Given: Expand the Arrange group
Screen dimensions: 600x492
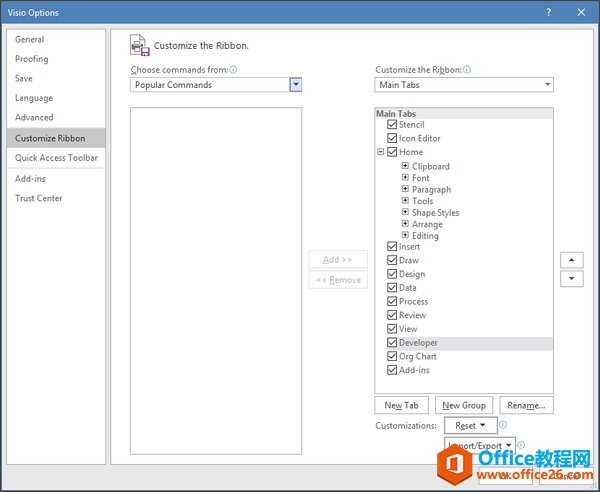Looking at the screenshot, I should tap(405, 223).
